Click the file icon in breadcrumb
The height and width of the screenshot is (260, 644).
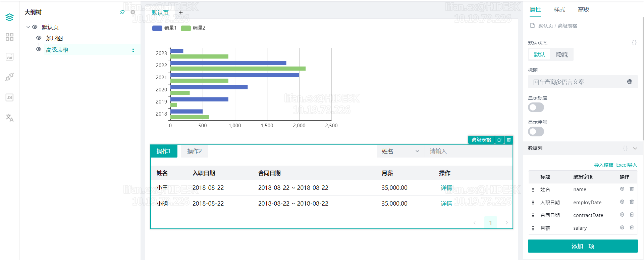pyautogui.click(x=532, y=26)
